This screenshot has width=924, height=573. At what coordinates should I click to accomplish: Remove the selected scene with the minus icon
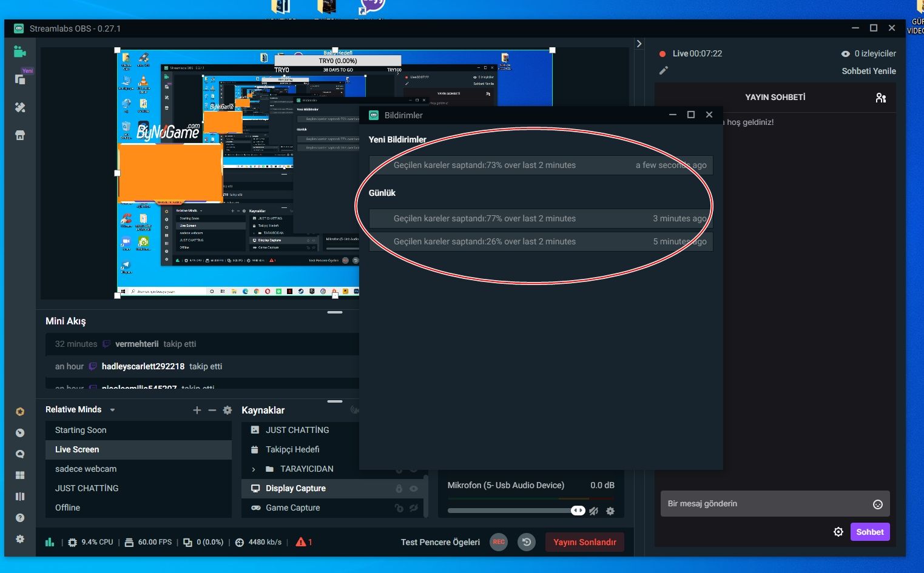coord(212,410)
